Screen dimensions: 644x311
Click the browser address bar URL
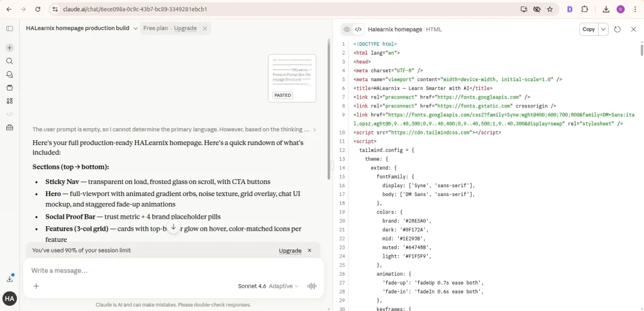tap(135, 9)
